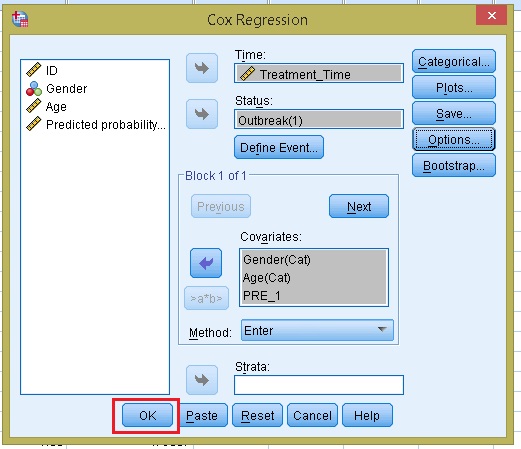Open the Method dropdown set to Enter

(x=317, y=330)
